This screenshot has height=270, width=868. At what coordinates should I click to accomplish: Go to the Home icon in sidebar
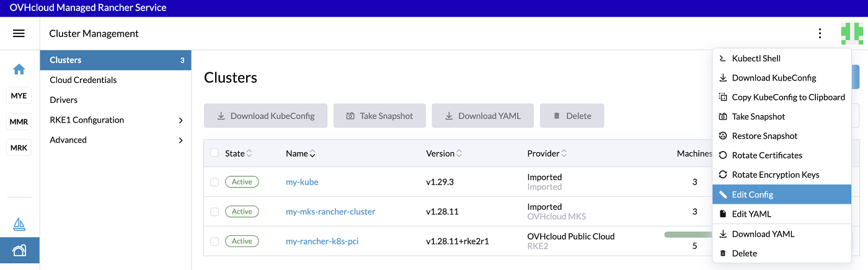[19, 69]
